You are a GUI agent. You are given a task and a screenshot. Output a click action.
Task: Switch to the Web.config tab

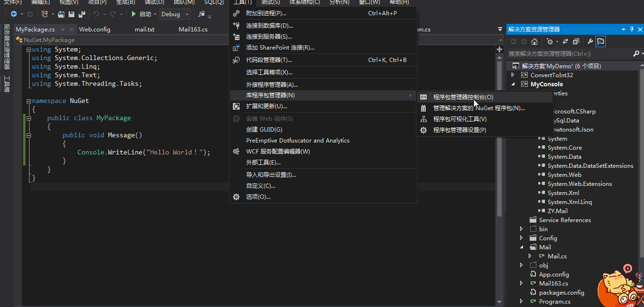pyautogui.click(x=95, y=30)
